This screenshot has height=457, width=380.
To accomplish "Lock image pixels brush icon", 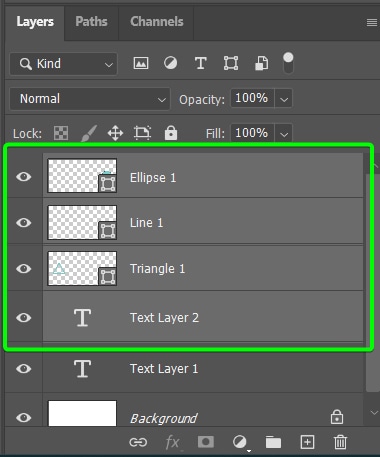I will pyautogui.click(x=89, y=133).
